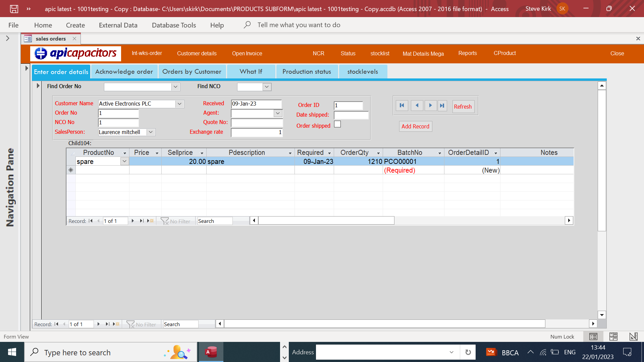This screenshot has height=362, width=644.
Task: Open the ProductNo column filter arrow
Action: pos(125,153)
